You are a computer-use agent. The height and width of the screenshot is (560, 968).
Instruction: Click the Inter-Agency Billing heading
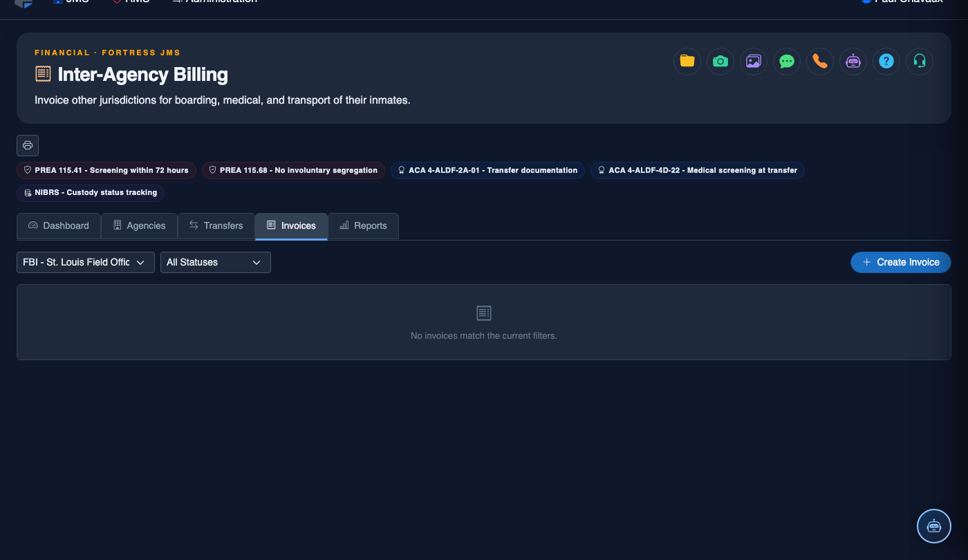coord(142,74)
